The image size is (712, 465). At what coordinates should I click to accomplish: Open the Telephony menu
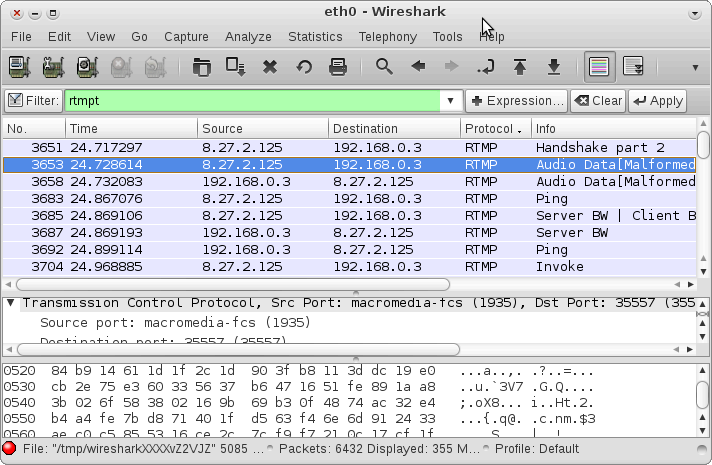click(x=387, y=36)
